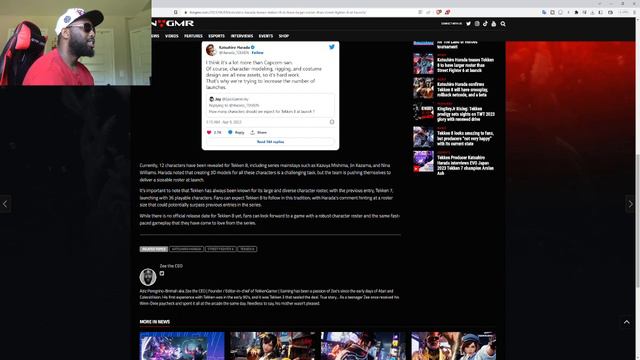
Task: Open first More in News thumbnail with blue artwork
Action: pos(182,346)
